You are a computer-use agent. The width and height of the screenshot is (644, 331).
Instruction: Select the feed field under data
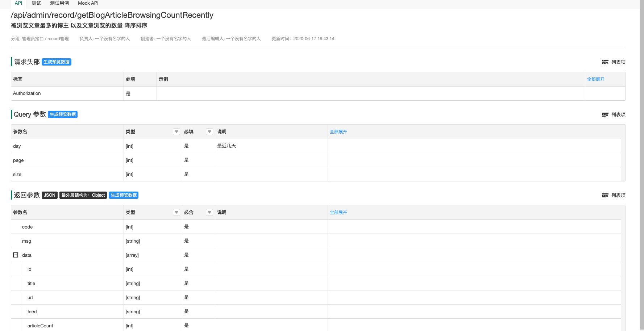32,312
